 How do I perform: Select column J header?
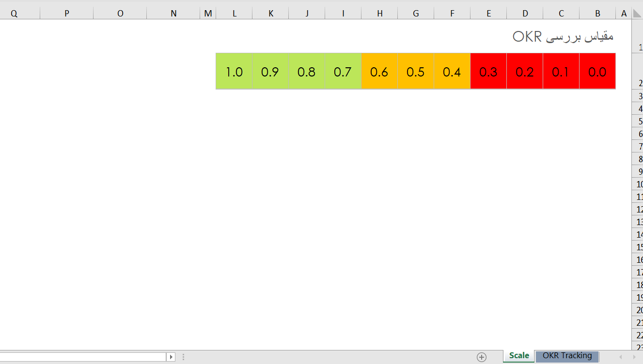coord(307,14)
